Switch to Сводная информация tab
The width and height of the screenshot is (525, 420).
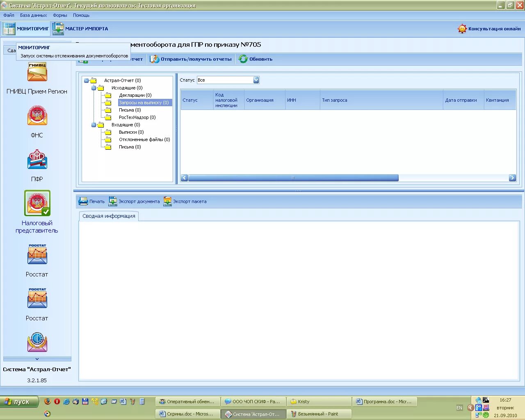tap(109, 216)
